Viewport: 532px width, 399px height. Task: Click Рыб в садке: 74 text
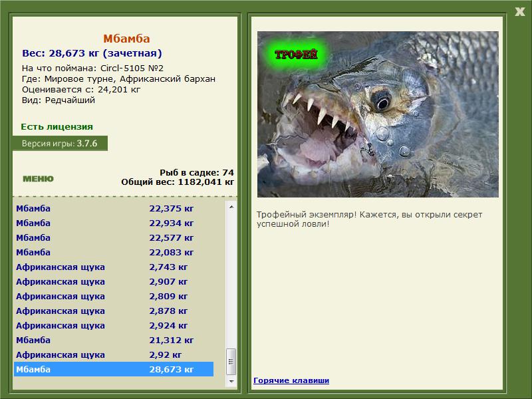[x=197, y=172]
